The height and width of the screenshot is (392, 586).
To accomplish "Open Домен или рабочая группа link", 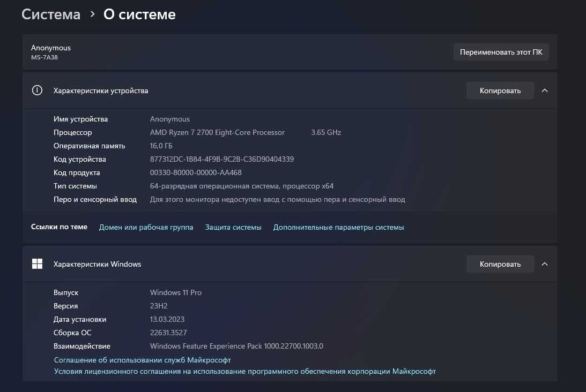I will [x=146, y=227].
